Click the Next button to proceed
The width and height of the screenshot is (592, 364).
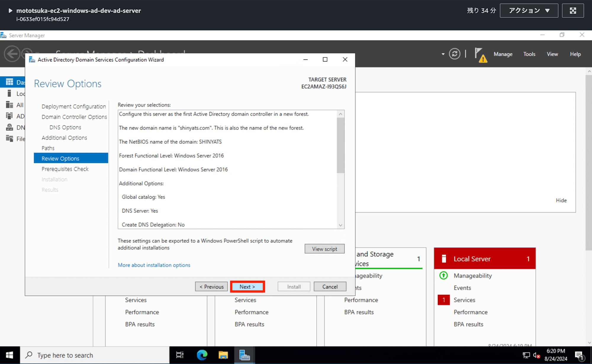coord(247,286)
